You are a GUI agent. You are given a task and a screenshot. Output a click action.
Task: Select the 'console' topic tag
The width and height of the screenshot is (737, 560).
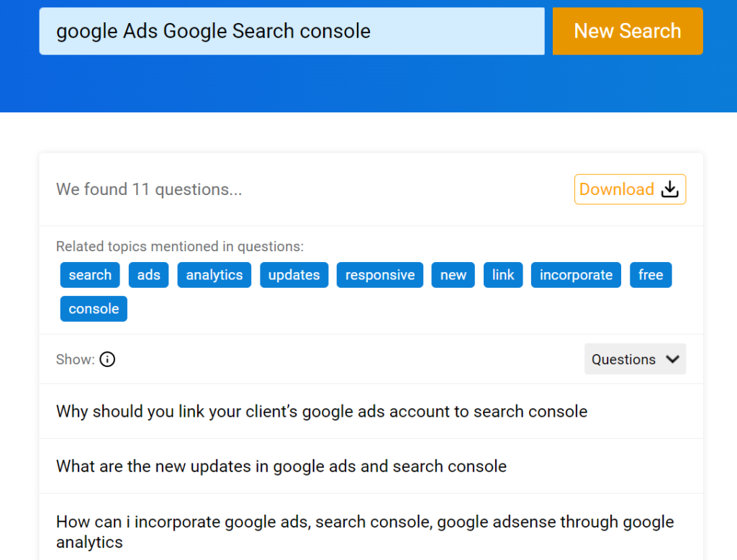pyautogui.click(x=94, y=309)
